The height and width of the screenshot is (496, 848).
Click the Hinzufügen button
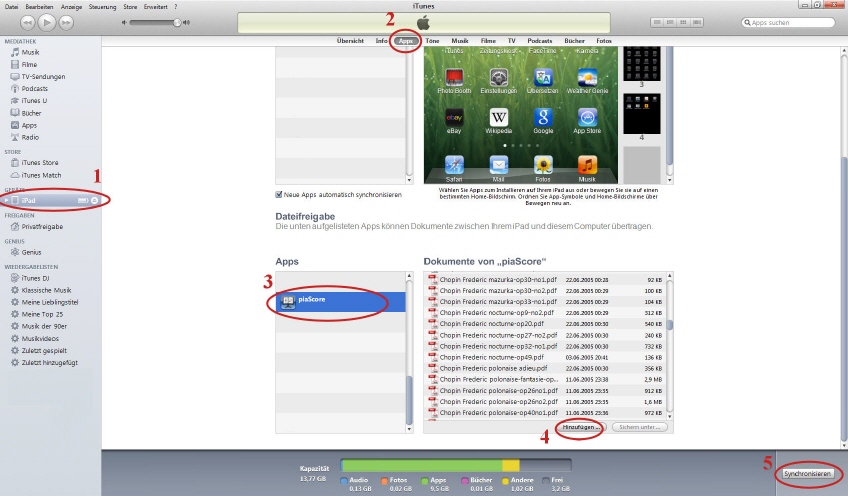[581, 427]
